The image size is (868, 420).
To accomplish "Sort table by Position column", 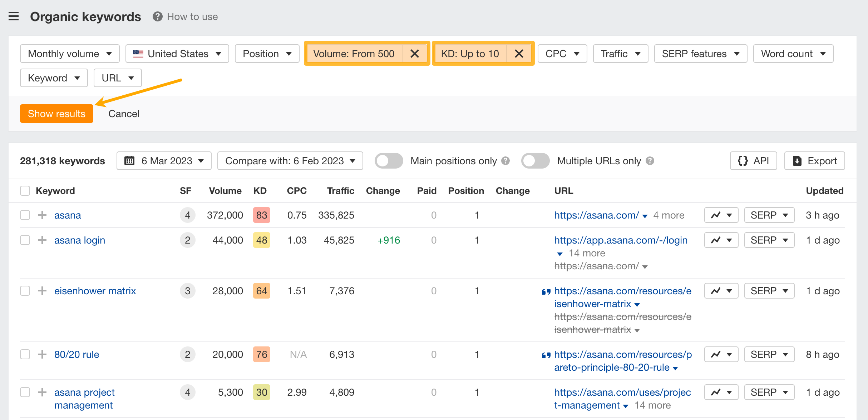I will click(466, 191).
